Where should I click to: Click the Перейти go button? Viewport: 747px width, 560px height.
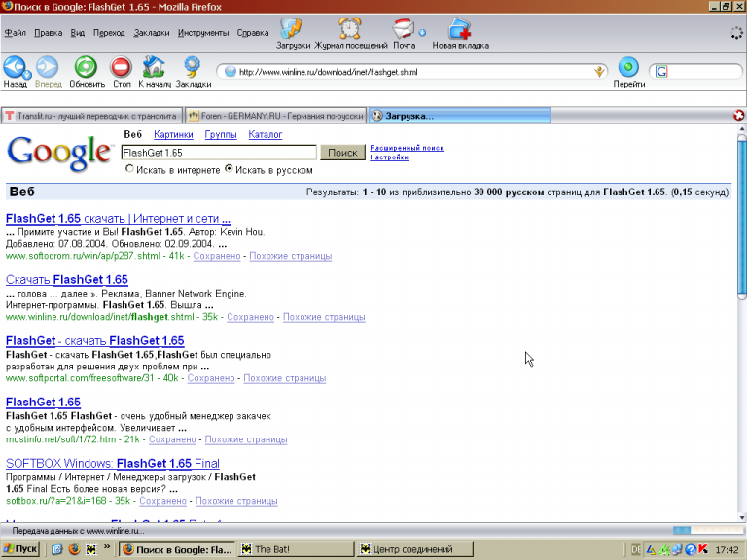628,68
